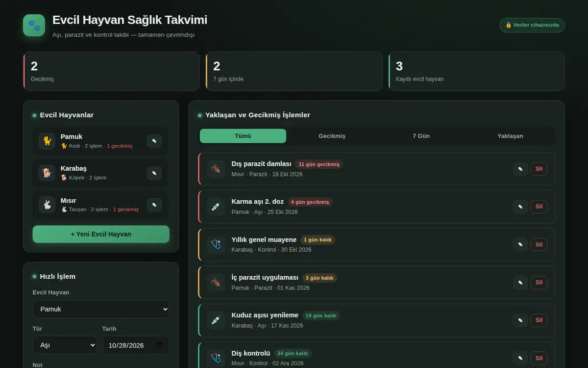
Task: Click Yaklaşan ve Gecikmiş İşlemler heading
Action: tap(258, 115)
